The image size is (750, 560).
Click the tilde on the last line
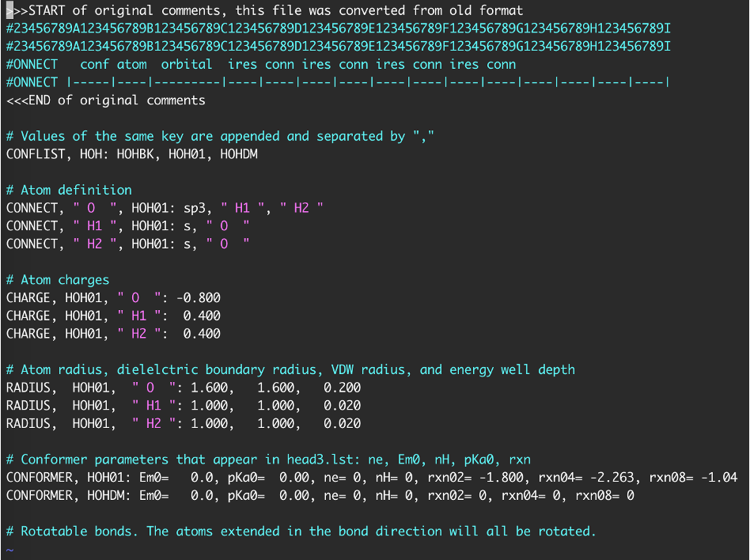9,549
